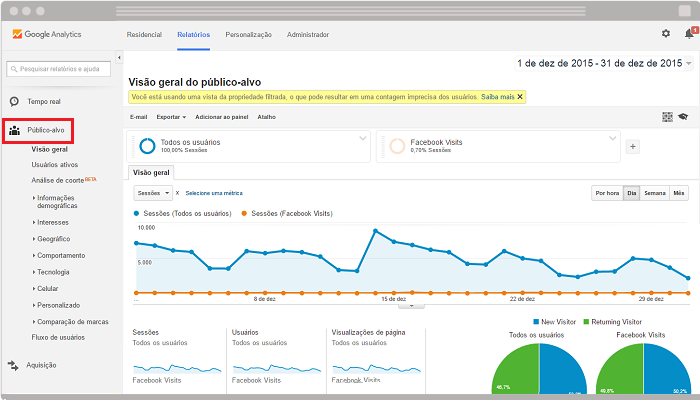Click the search reports input field
Image resolution: width=700 pixels, height=400 pixels.
pyautogui.click(x=58, y=69)
